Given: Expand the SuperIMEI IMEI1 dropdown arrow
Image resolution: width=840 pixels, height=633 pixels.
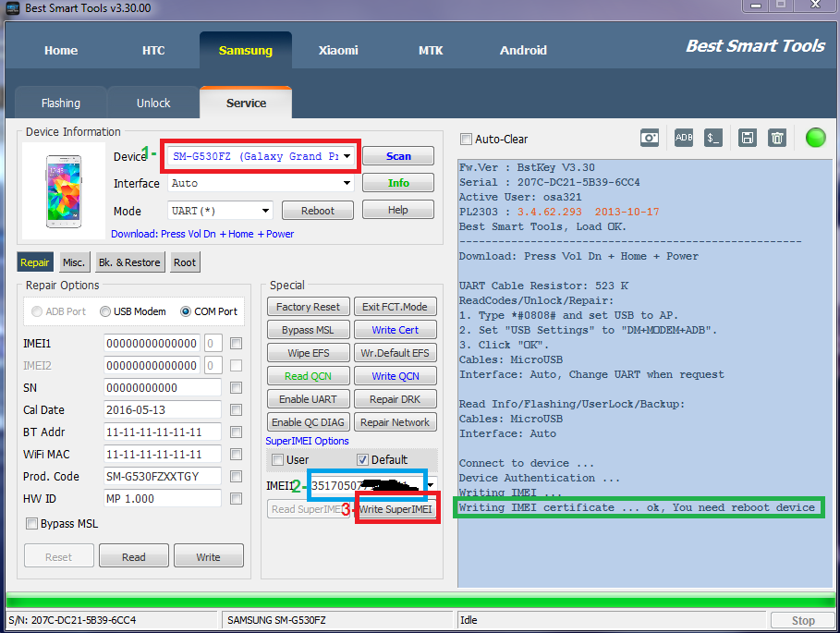Looking at the screenshot, I should click(x=432, y=485).
